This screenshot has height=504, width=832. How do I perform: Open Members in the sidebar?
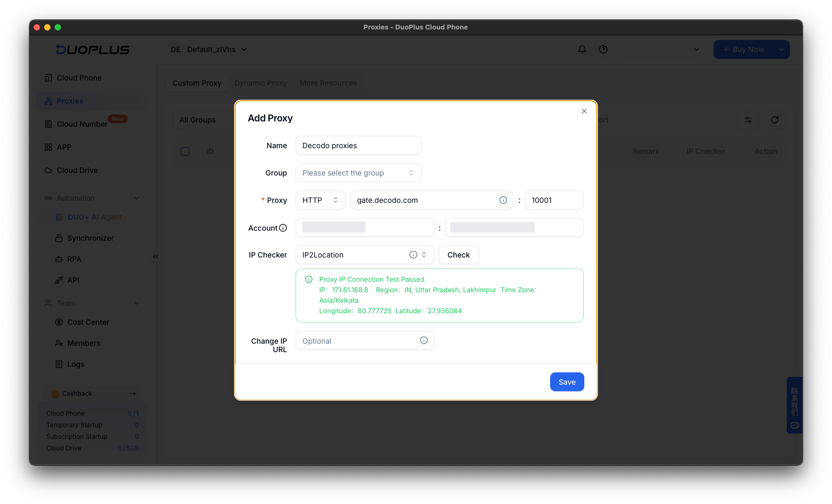(x=84, y=343)
